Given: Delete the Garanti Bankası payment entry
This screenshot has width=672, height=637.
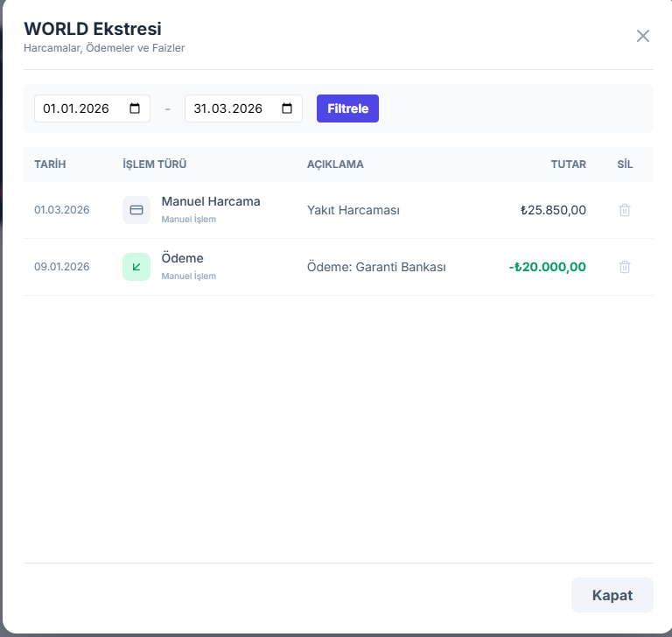Looking at the screenshot, I should pyautogui.click(x=625, y=267).
